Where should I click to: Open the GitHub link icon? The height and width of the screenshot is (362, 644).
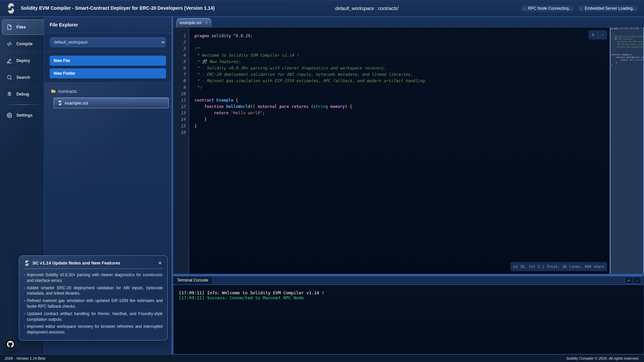[10, 344]
